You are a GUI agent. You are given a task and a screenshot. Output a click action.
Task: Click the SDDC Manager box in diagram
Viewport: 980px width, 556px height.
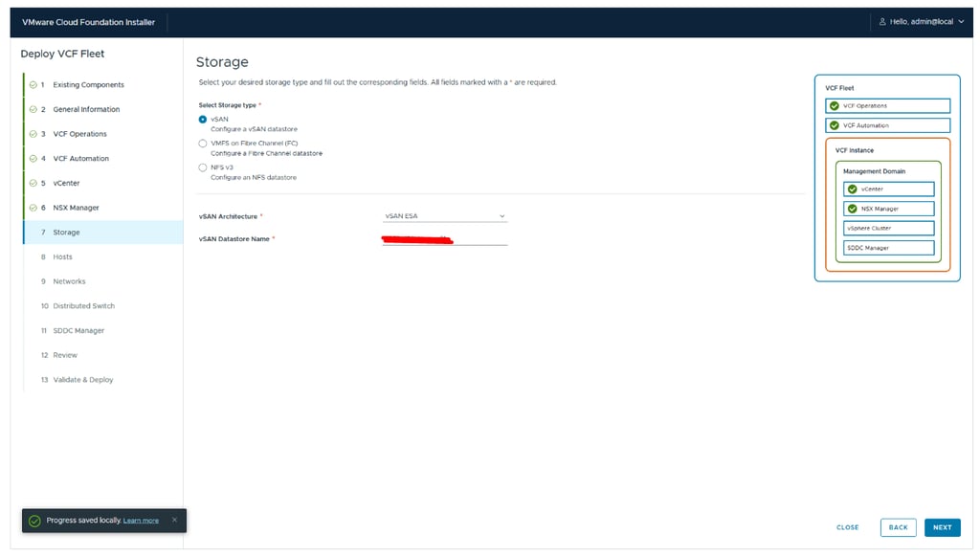point(889,248)
